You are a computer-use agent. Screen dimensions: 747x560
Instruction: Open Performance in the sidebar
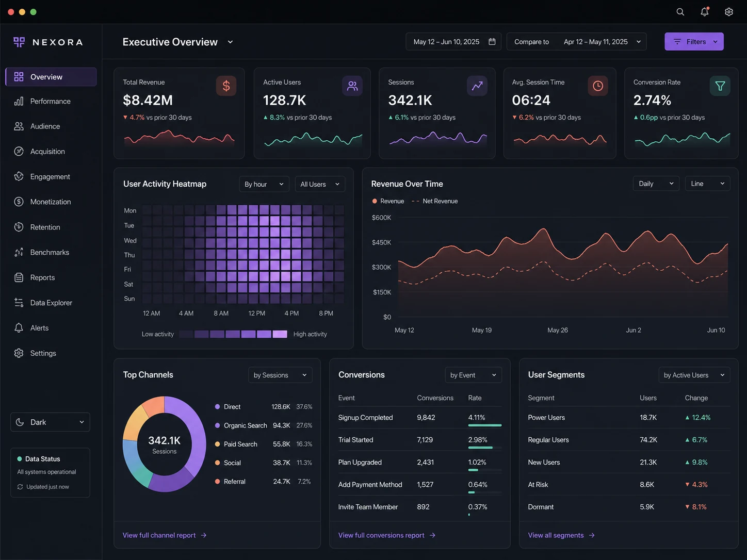pyautogui.click(x=51, y=102)
